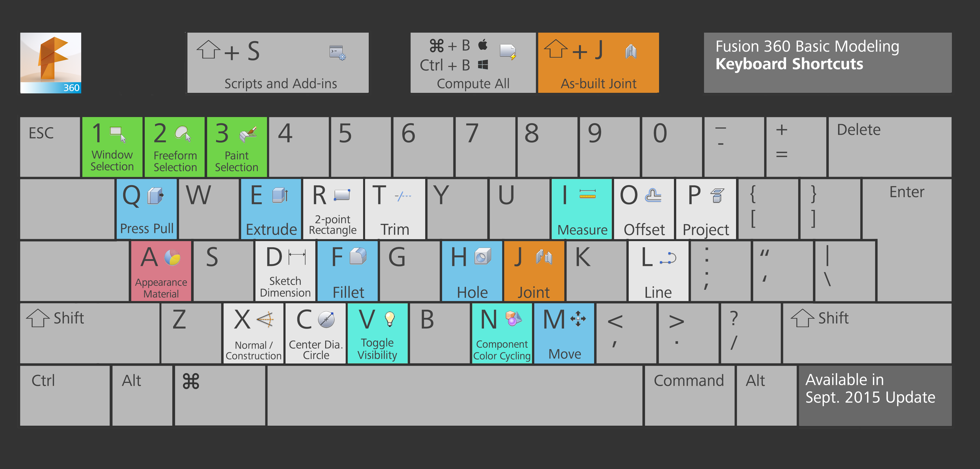The image size is (980, 469).
Task: Click the As-built Joint icon
Action: tap(631, 51)
